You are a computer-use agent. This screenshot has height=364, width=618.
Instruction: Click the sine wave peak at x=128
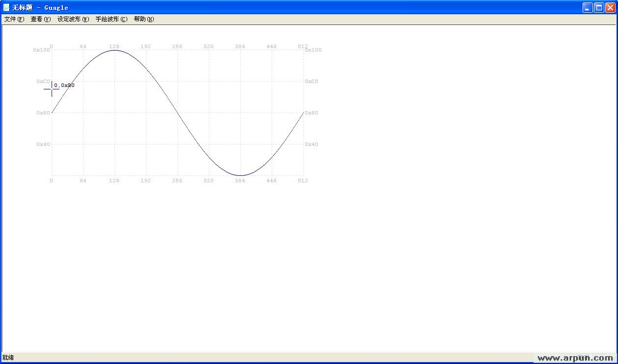(114, 50)
